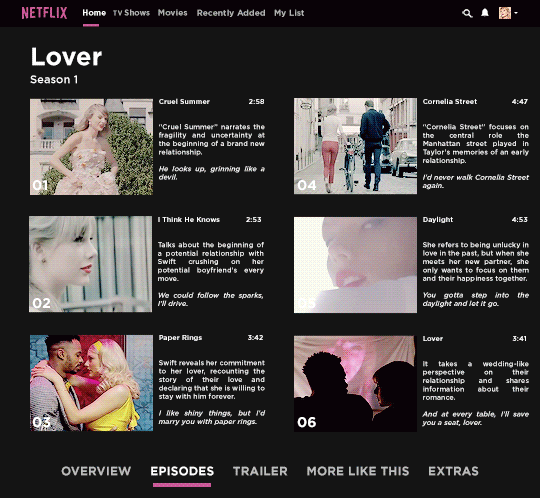540x498 pixels.
Task: Click the 2:53 duration text
Action: 253,220
